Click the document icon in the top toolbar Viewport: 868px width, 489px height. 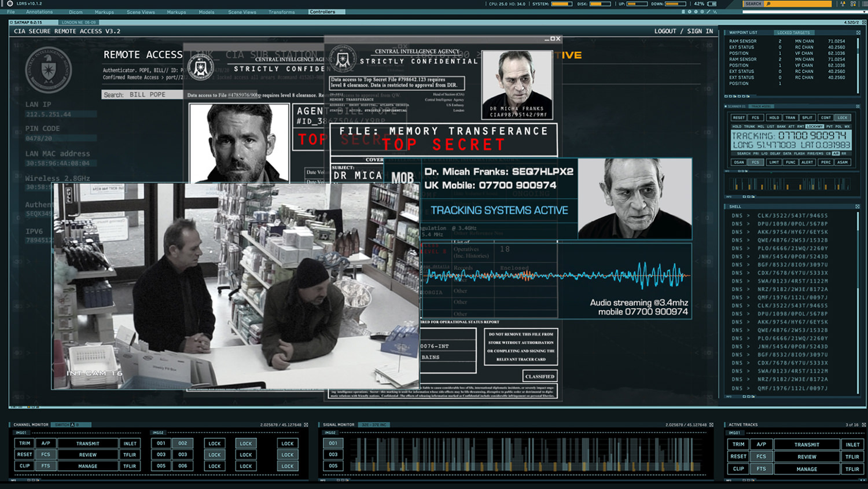coord(683,12)
